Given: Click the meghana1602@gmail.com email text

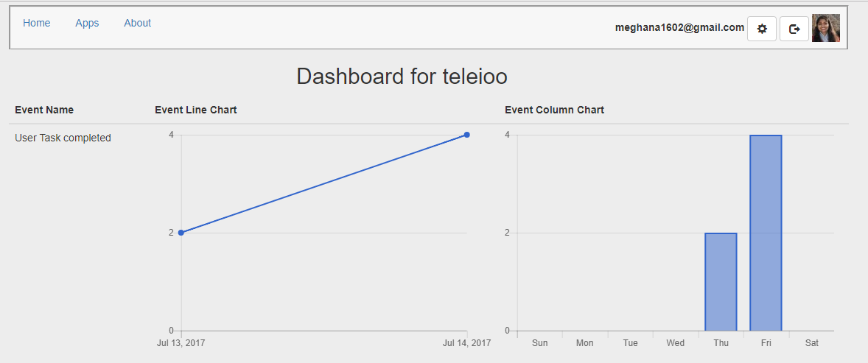Looking at the screenshot, I should coord(679,27).
